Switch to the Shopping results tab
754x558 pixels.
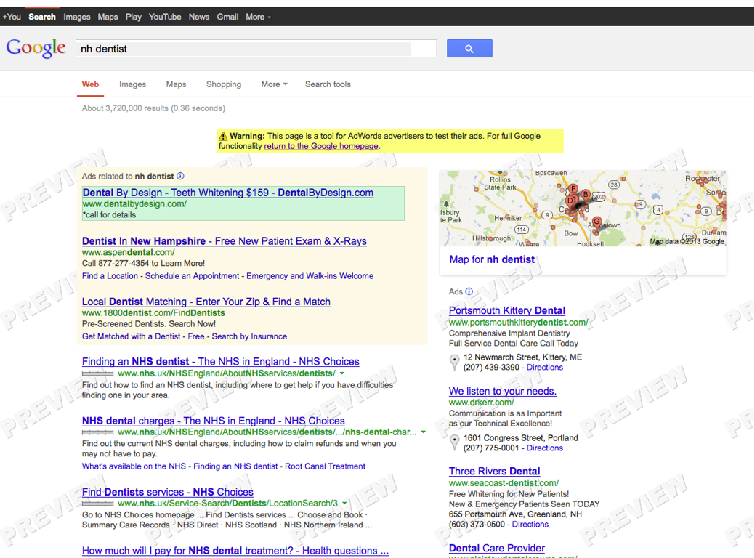pos(224,84)
